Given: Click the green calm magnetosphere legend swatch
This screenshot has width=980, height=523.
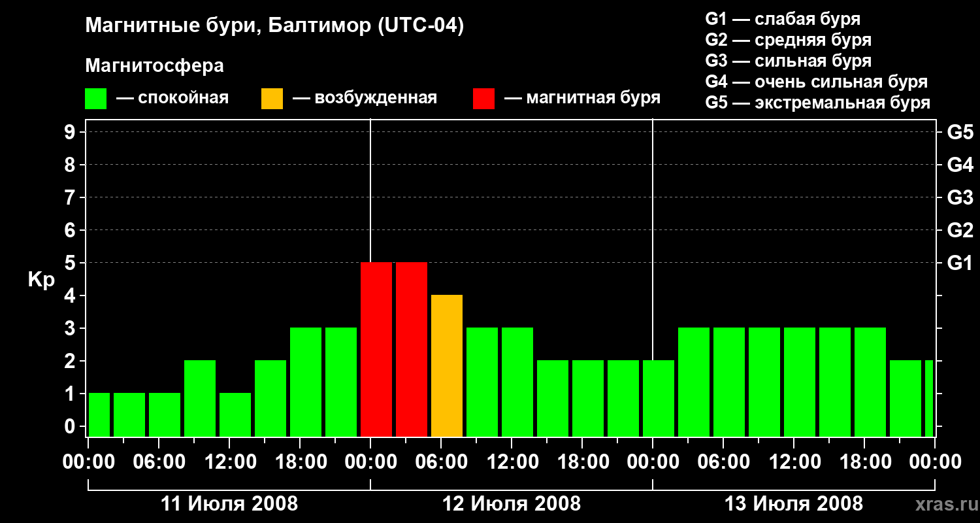Looking at the screenshot, I should (96, 99).
